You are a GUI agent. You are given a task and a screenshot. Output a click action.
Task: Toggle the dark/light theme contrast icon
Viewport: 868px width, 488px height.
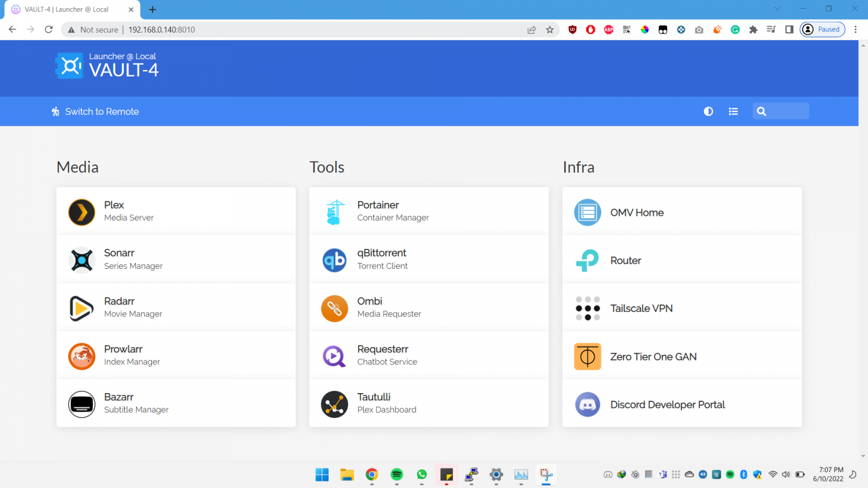pyautogui.click(x=709, y=111)
